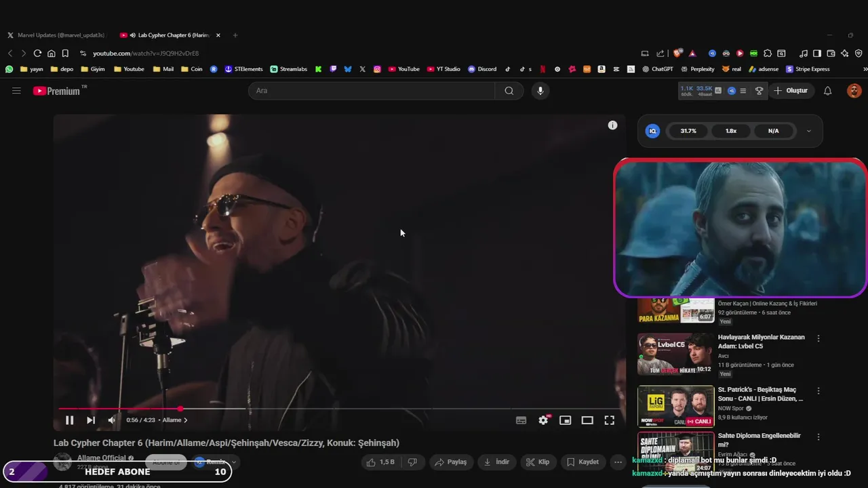Click Brave shields lion icon
This screenshot has width=868, height=488.
(677, 54)
